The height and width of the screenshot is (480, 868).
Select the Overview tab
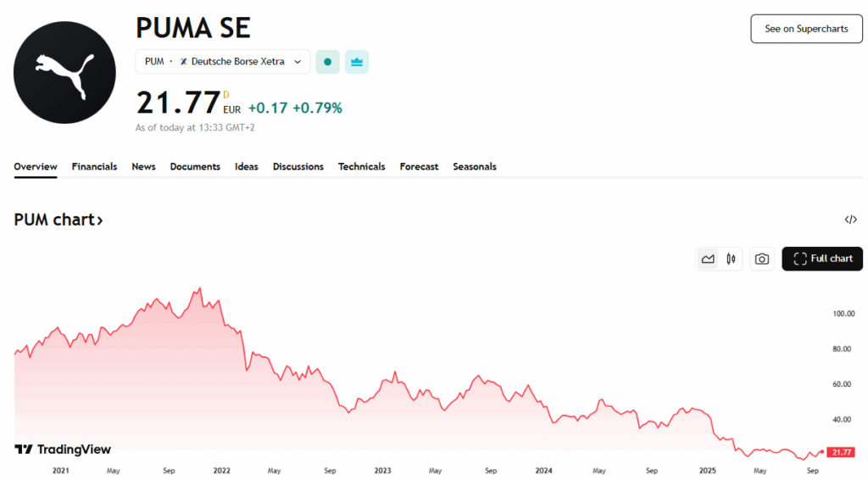click(36, 167)
